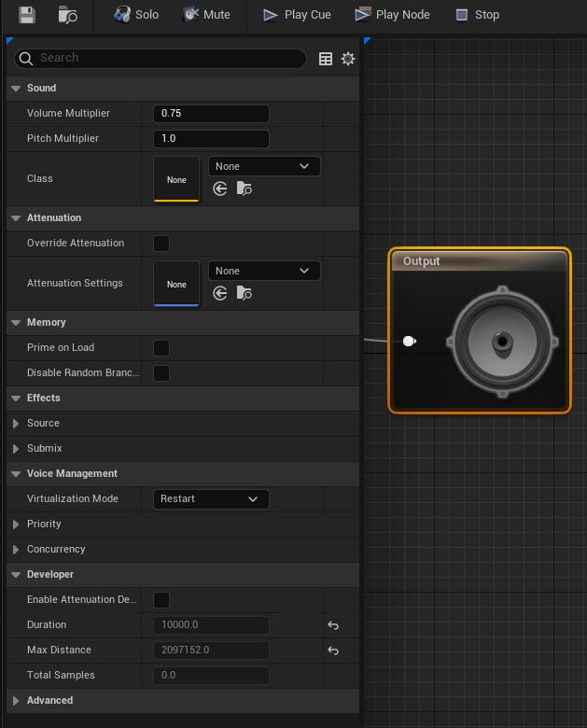587x728 pixels.
Task: Enable Override Attenuation checkbox
Action: click(161, 244)
